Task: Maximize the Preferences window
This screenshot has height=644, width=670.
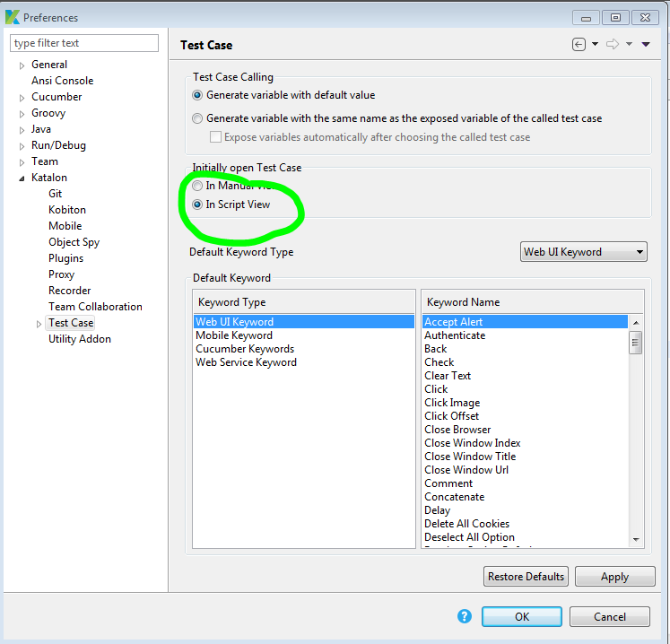Action: click(x=615, y=18)
